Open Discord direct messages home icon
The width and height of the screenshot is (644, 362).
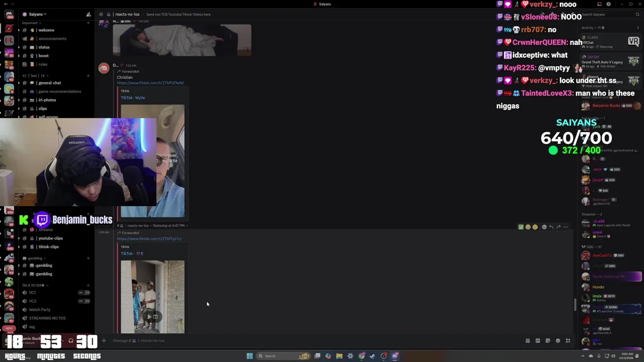[9, 15]
